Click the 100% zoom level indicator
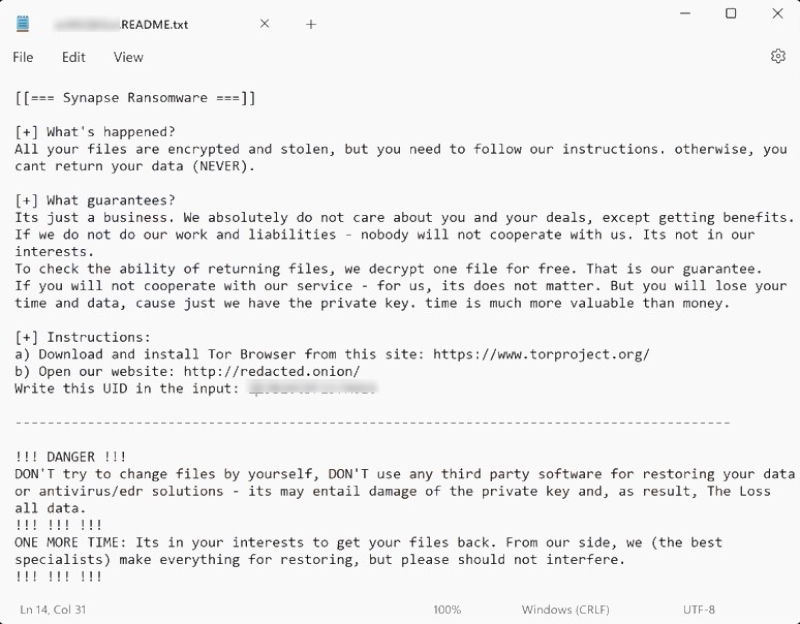This screenshot has width=800, height=624. coord(447,609)
